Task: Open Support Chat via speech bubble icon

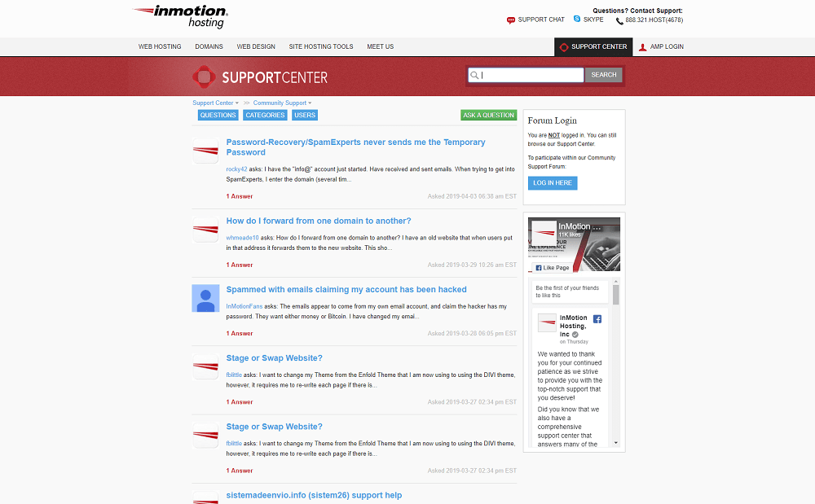Action: [510, 20]
